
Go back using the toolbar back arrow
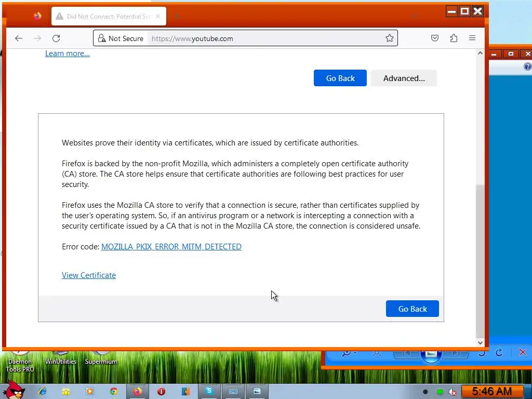coord(19,38)
